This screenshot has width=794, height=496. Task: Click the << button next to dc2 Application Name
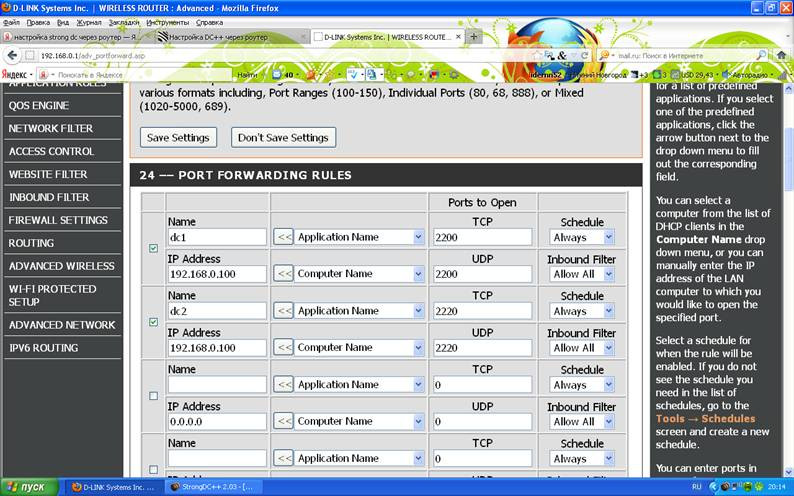(284, 310)
